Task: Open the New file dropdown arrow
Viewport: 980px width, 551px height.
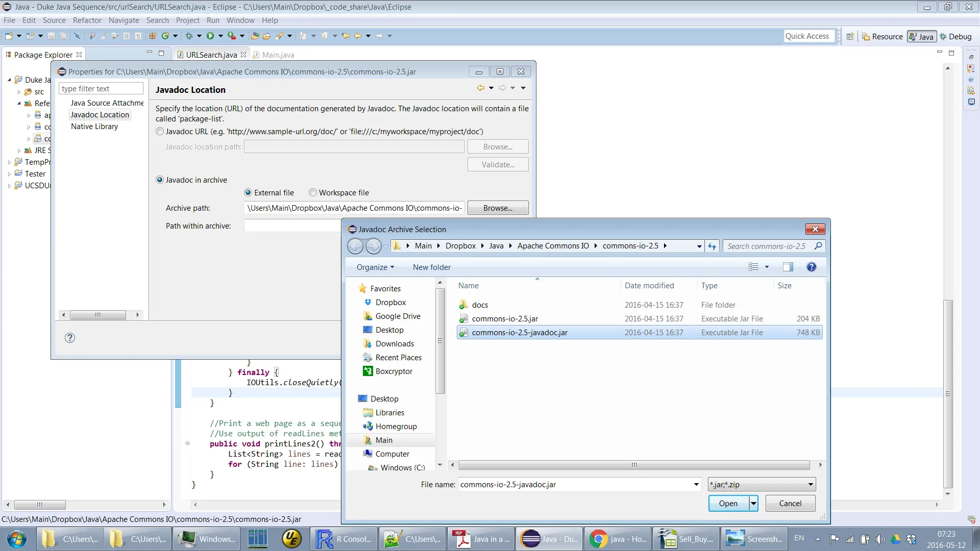Action: 19,36
